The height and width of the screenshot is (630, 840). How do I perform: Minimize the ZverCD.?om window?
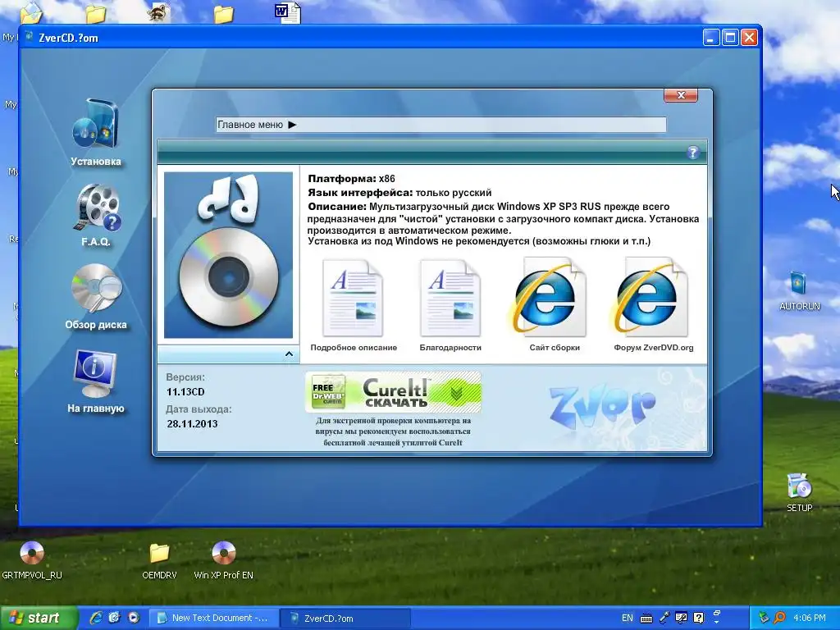711,38
